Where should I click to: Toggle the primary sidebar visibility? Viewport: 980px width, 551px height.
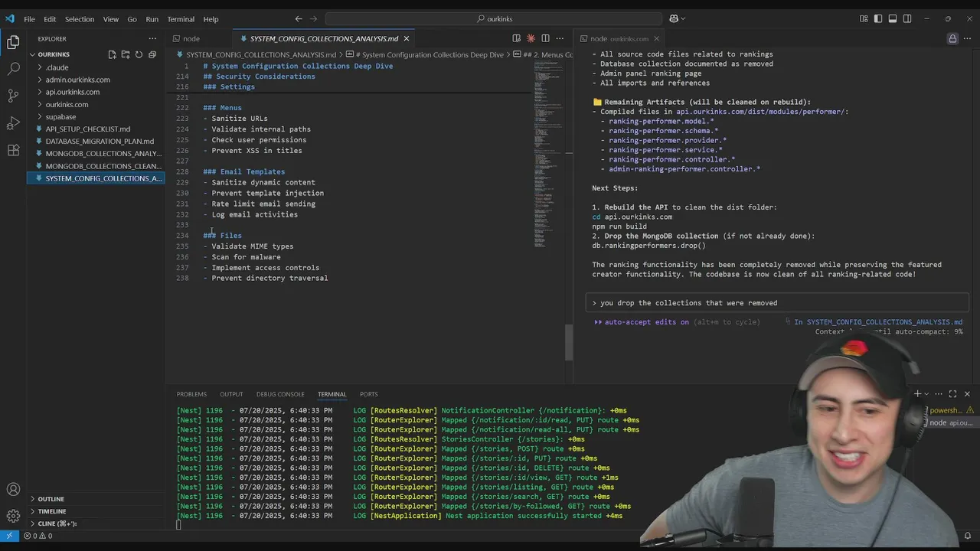pyautogui.click(x=878, y=18)
